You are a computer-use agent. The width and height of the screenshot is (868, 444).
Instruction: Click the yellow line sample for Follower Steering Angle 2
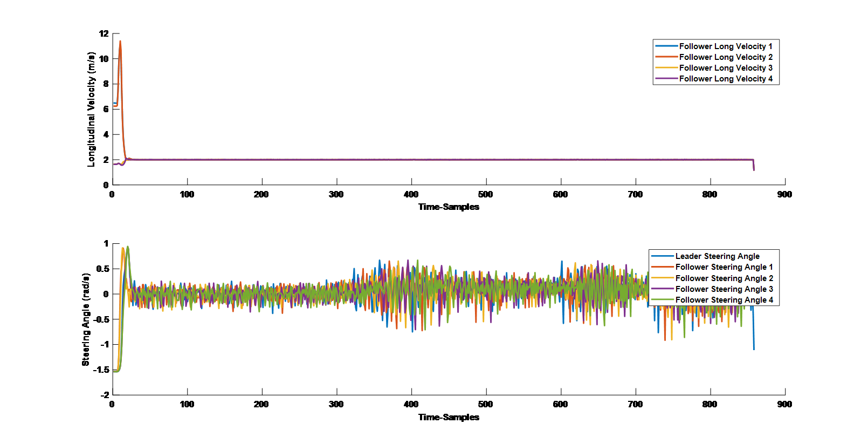click(663, 278)
